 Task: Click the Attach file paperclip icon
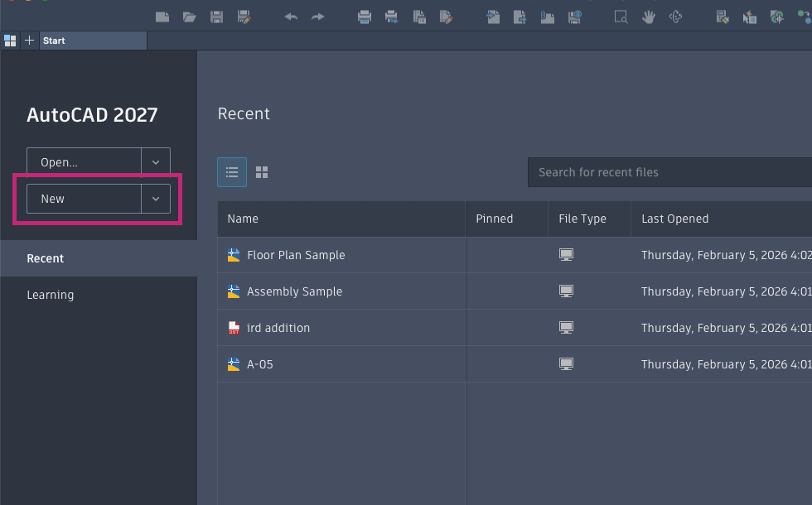[x=548, y=17]
